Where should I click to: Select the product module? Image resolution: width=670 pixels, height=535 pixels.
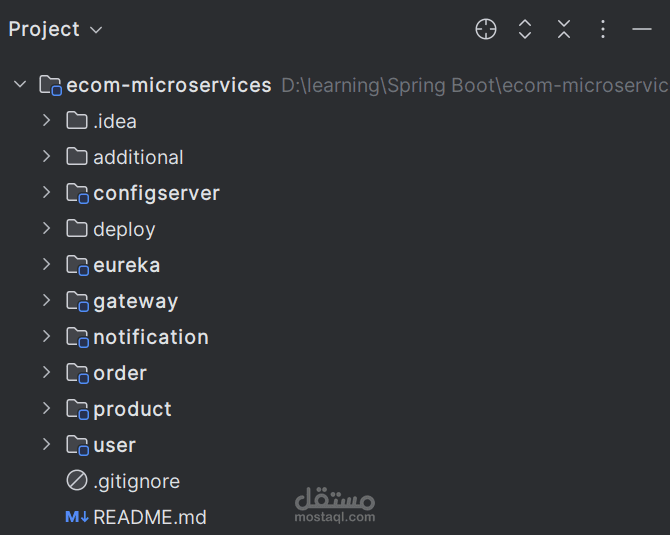coord(132,409)
